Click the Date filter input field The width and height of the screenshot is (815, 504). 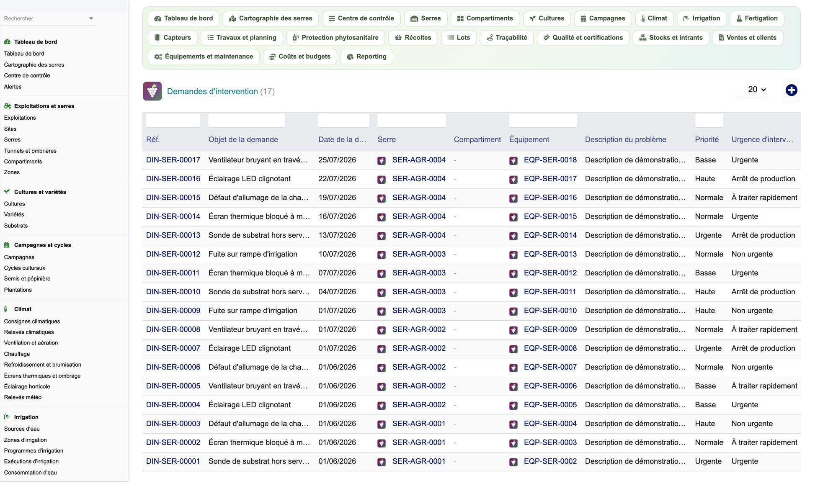343,121
